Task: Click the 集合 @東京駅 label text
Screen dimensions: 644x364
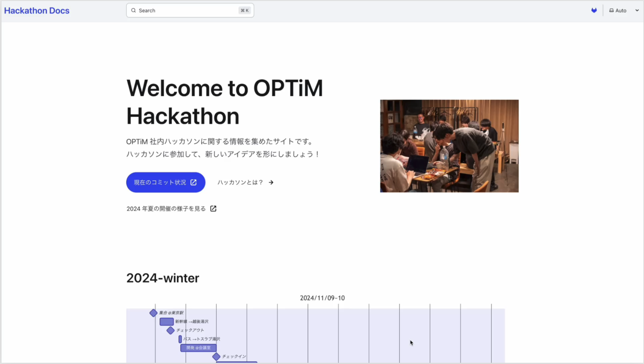Action: coord(171,313)
